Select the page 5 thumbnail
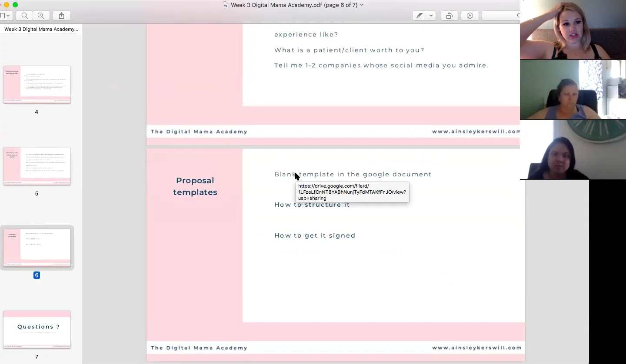The height and width of the screenshot is (364, 626). pos(37,166)
